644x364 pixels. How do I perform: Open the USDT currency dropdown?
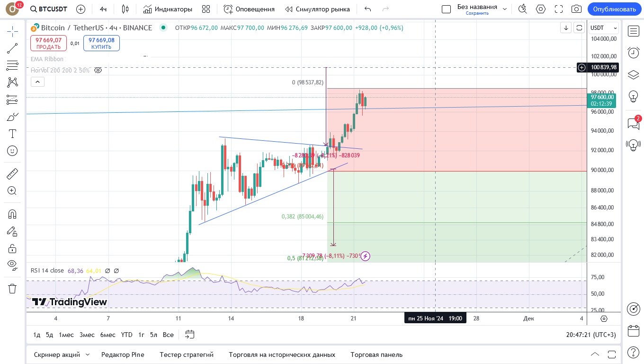pyautogui.click(x=604, y=28)
